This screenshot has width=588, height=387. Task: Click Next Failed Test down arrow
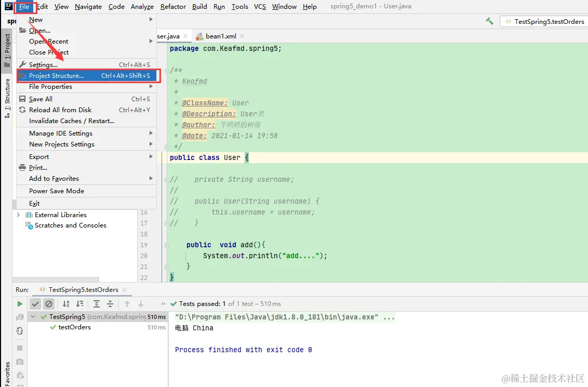[141, 304]
